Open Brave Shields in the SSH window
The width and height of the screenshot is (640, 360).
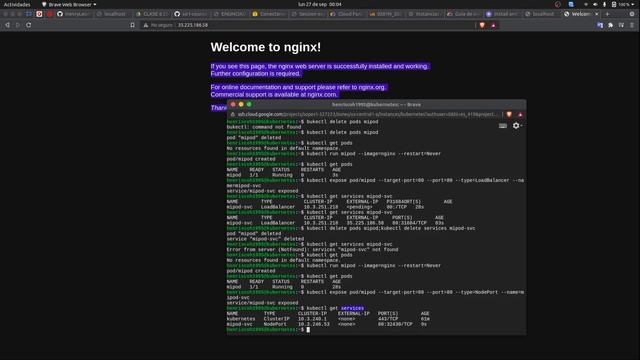coord(509,114)
